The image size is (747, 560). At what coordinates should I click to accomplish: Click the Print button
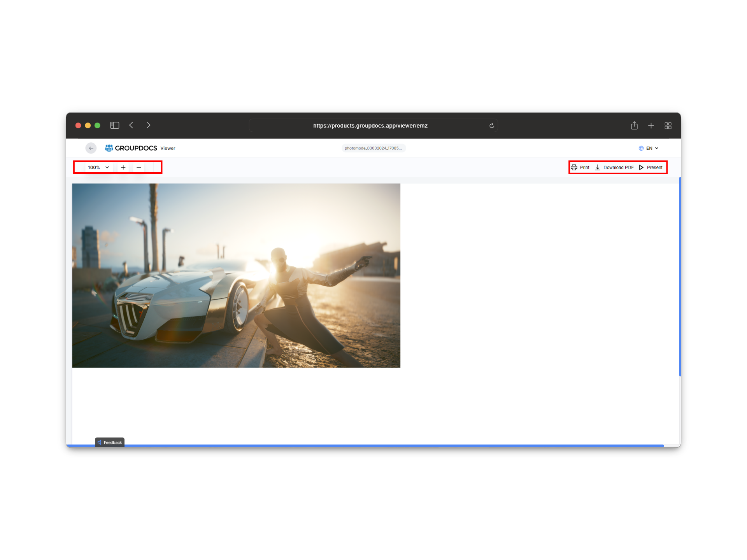(x=580, y=168)
